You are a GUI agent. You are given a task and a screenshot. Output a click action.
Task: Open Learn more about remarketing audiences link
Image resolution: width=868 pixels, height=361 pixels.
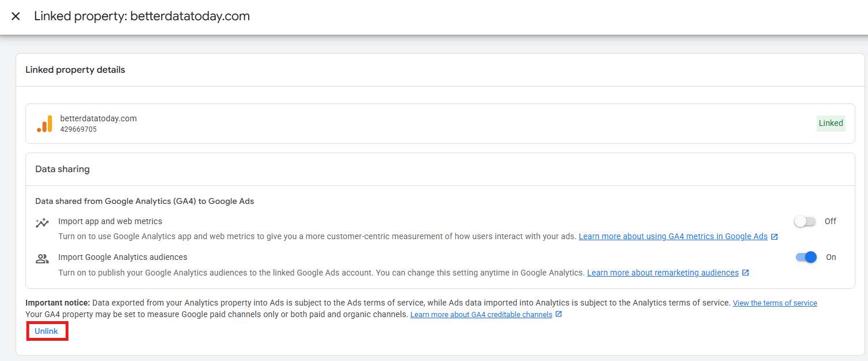point(668,273)
